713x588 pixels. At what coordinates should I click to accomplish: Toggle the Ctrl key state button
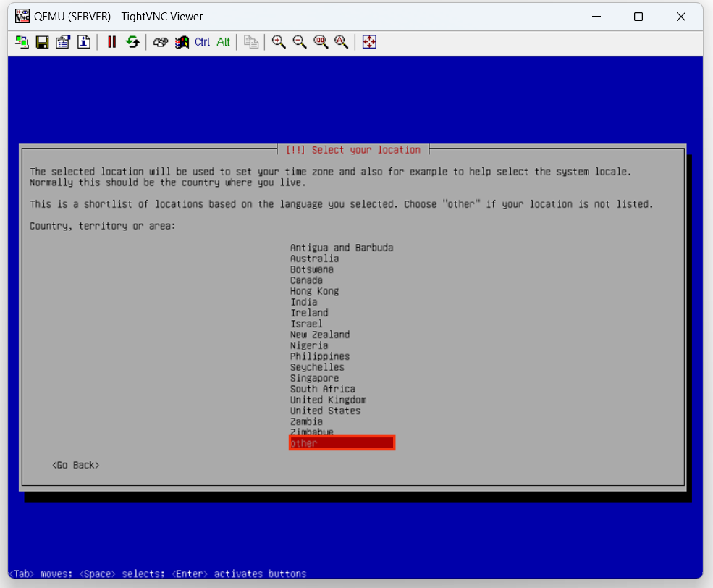pyautogui.click(x=203, y=42)
